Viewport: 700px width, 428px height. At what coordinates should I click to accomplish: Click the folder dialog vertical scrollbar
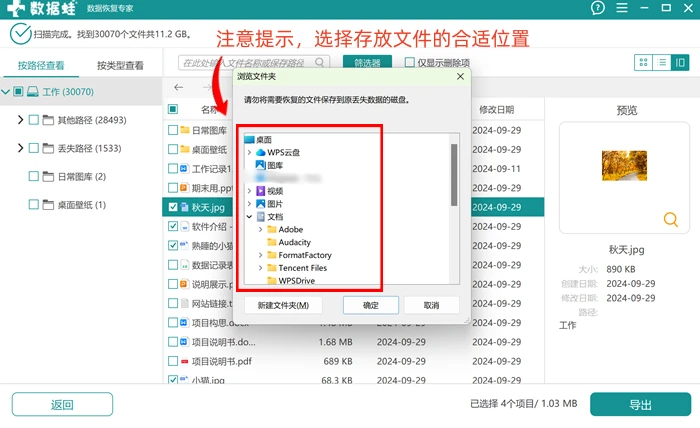click(x=454, y=175)
